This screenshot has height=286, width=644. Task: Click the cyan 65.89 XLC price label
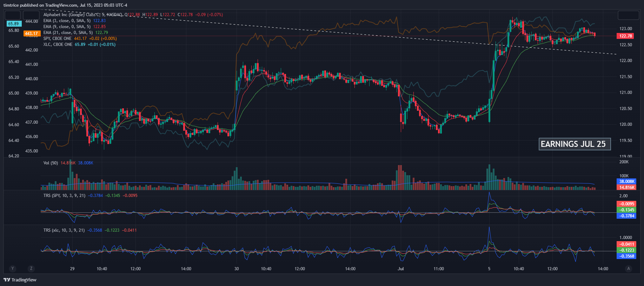pos(14,24)
